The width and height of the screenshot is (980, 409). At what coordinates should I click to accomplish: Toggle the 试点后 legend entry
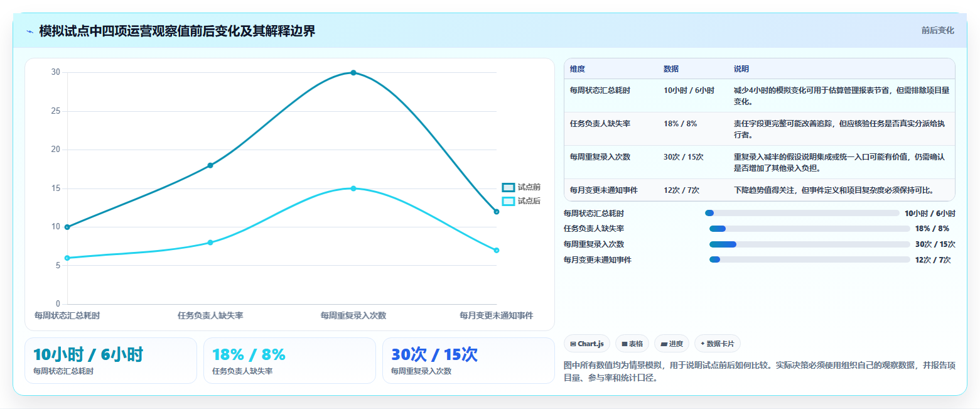click(x=521, y=201)
